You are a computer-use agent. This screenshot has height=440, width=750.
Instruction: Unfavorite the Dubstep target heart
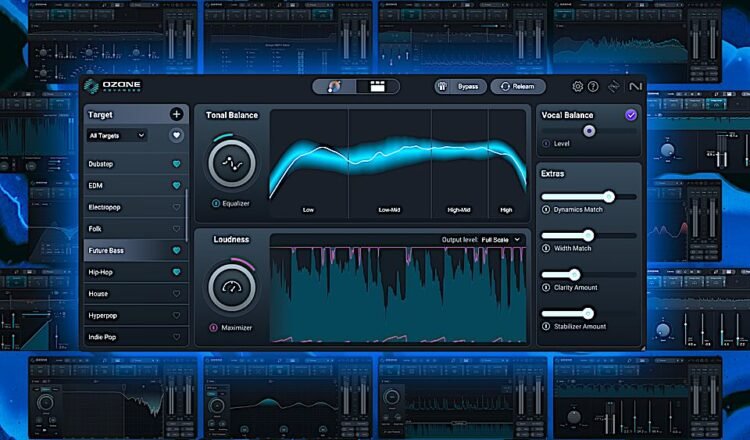pos(176,164)
